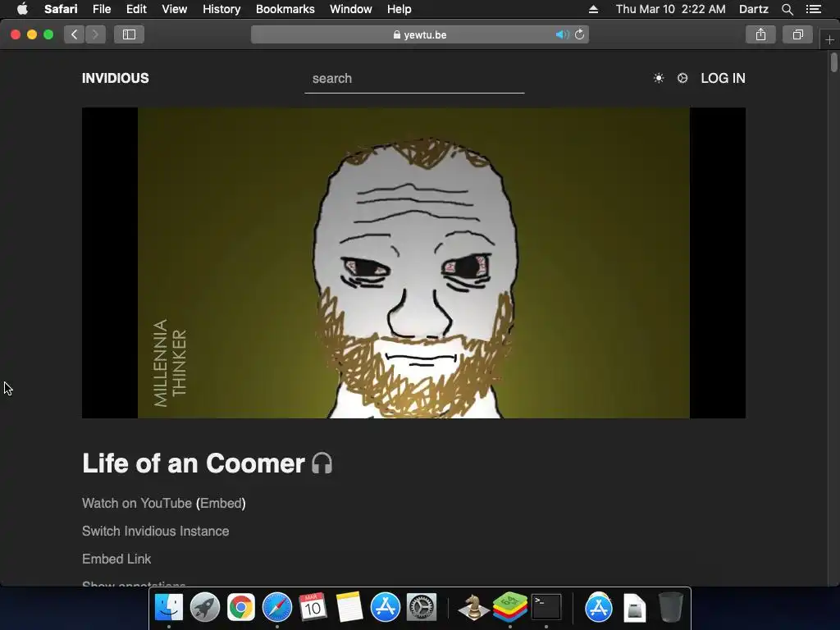Open the Edit menu
The image size is (840, 630).
(136, 9)
